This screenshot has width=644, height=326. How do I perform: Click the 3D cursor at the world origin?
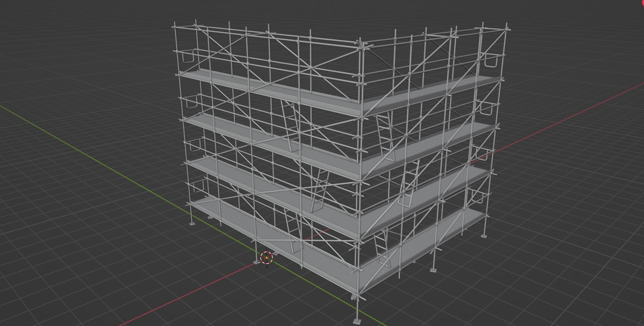pyautogui.click(x=266, y=258)
